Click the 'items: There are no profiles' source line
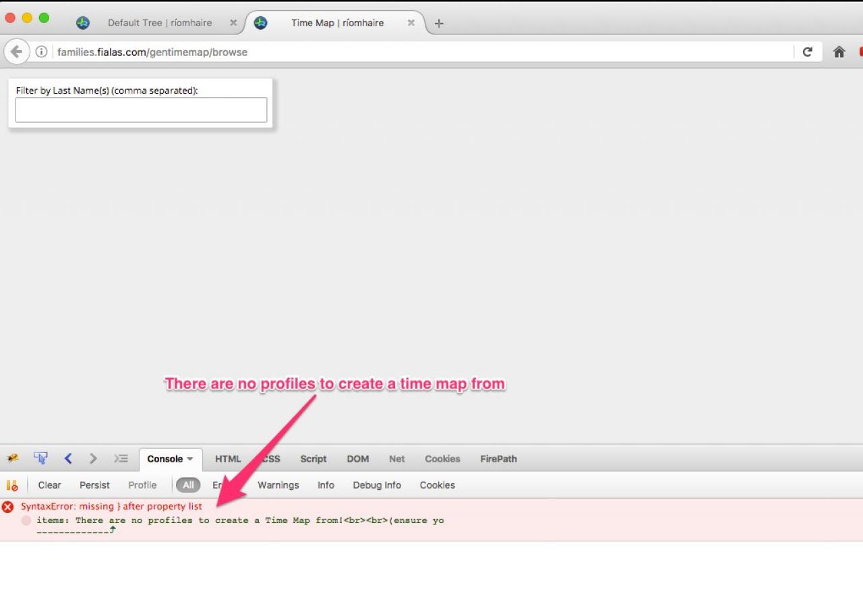The image size is (863, 616). pyautogui.click(x=240, y=520)
